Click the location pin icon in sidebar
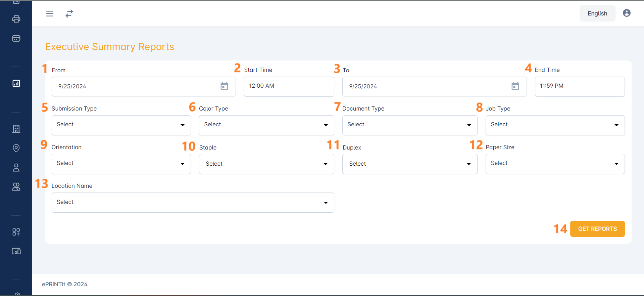This screenshot has width=644, height=296. (x=16, y=148)
